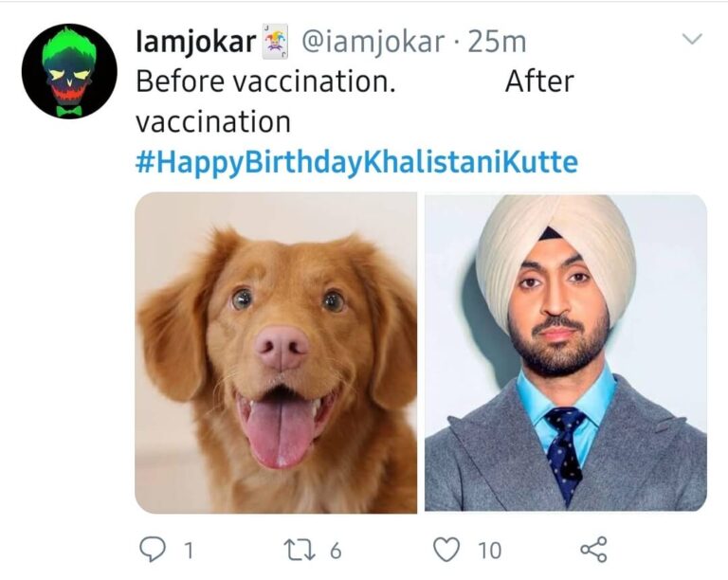Screen dimensions: 728x580
Task: Click the reply count of 1
Action: point(187,550)
